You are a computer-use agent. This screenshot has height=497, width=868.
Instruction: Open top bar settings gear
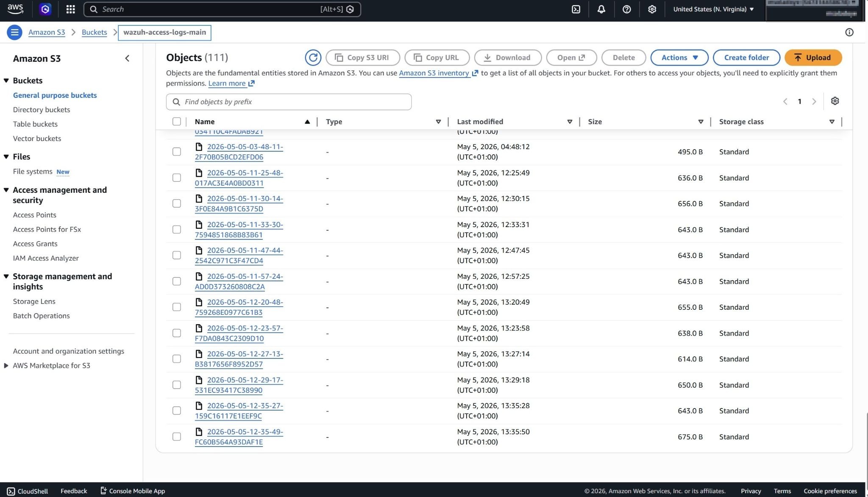[x=652, y=9]
